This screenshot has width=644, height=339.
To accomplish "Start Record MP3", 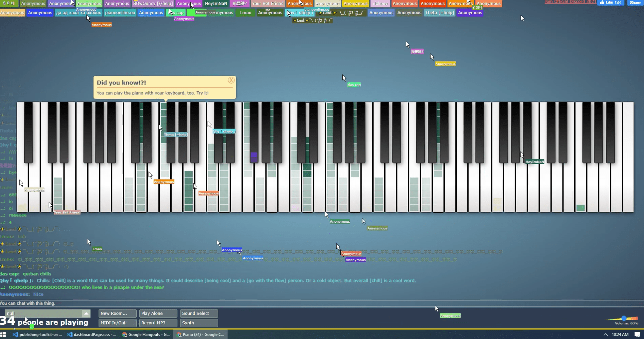I will (158, 323).
